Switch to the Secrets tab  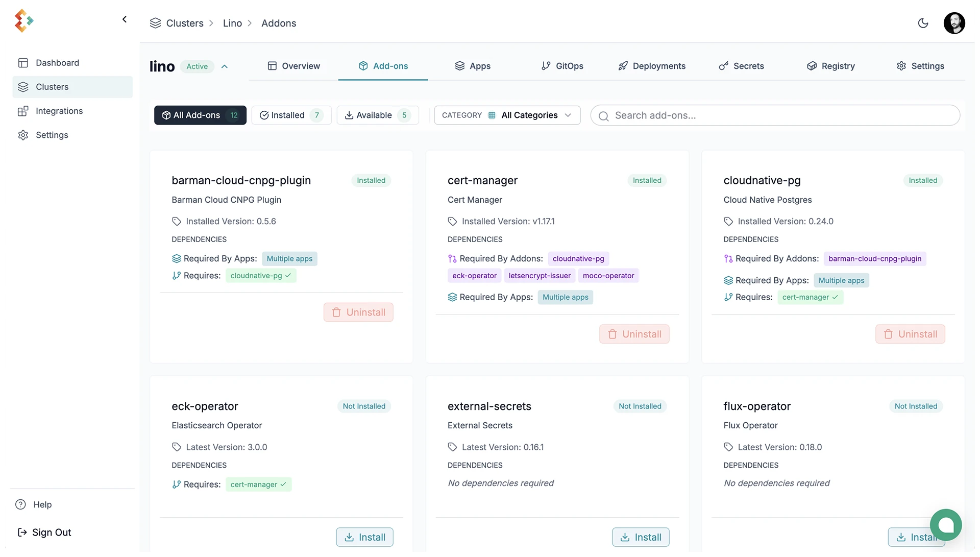point(742,66)
